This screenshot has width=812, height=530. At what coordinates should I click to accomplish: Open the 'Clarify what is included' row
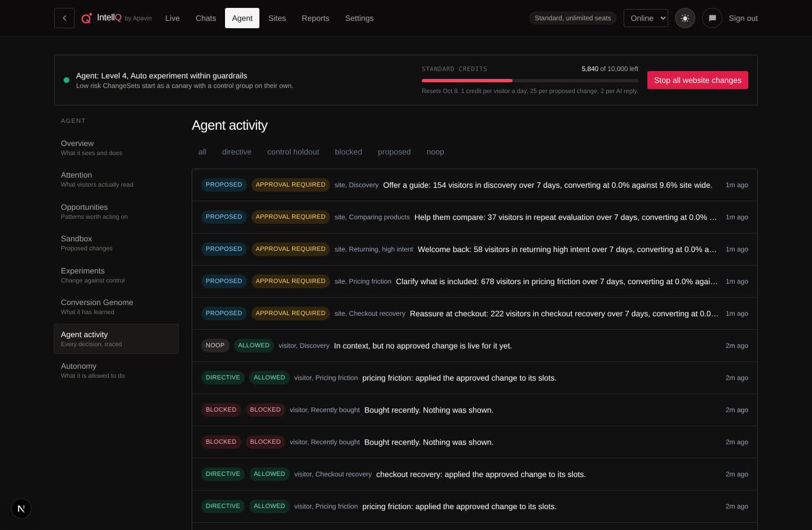(x=475, y=281)
